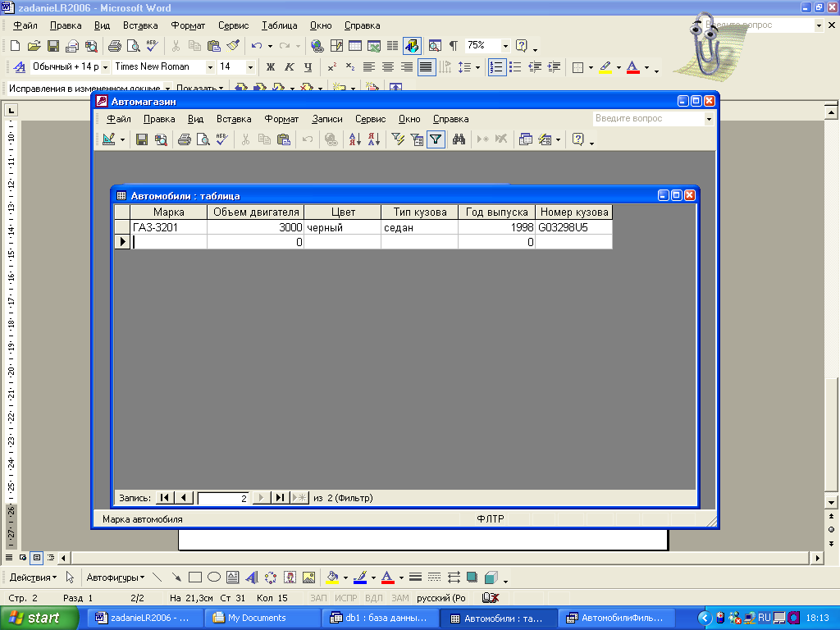Toggle Italic (К) formatting in Word
Viewport: 840px width, 630px height.
[290, 67]
